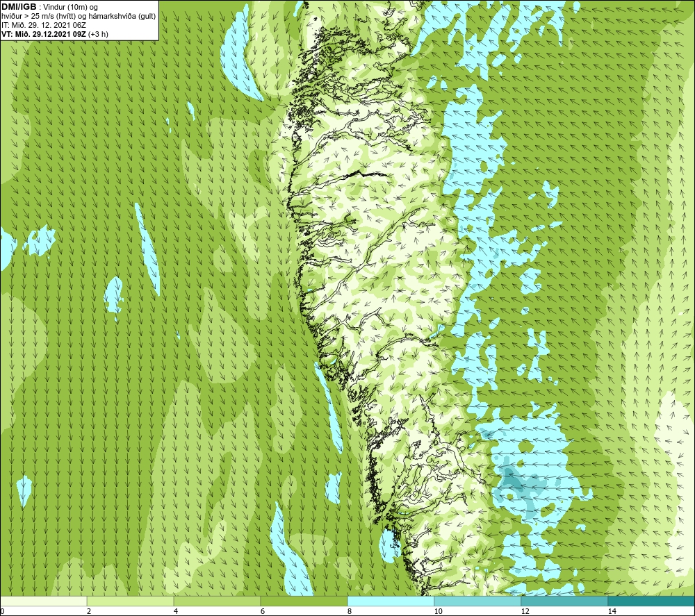The image size is (695, 616).
Task: Click the 'DMI/IGB' title text
Action: coord(19,7)
